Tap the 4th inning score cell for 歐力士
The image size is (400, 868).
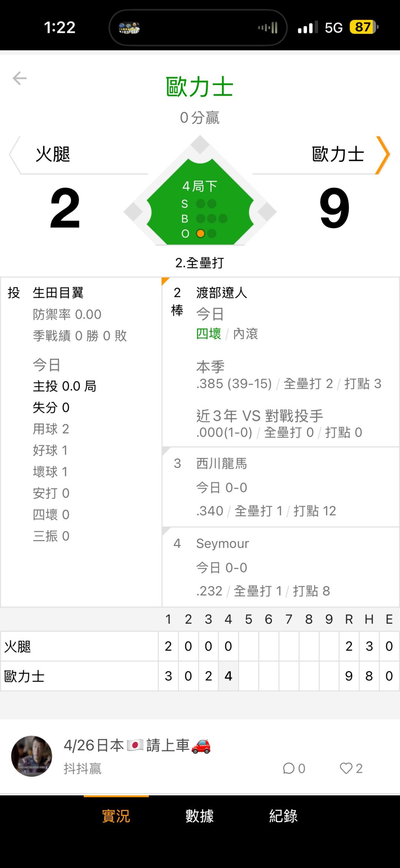click(228, 676)
